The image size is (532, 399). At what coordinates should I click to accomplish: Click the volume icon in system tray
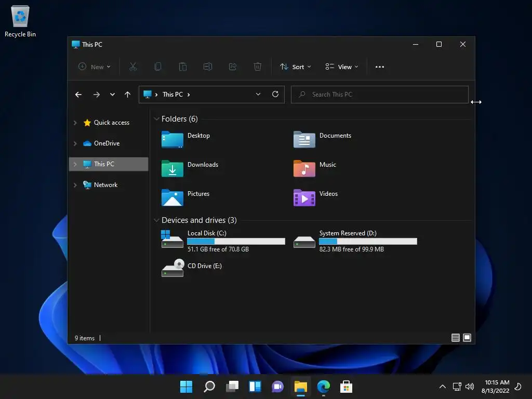[x=470, y=387]
